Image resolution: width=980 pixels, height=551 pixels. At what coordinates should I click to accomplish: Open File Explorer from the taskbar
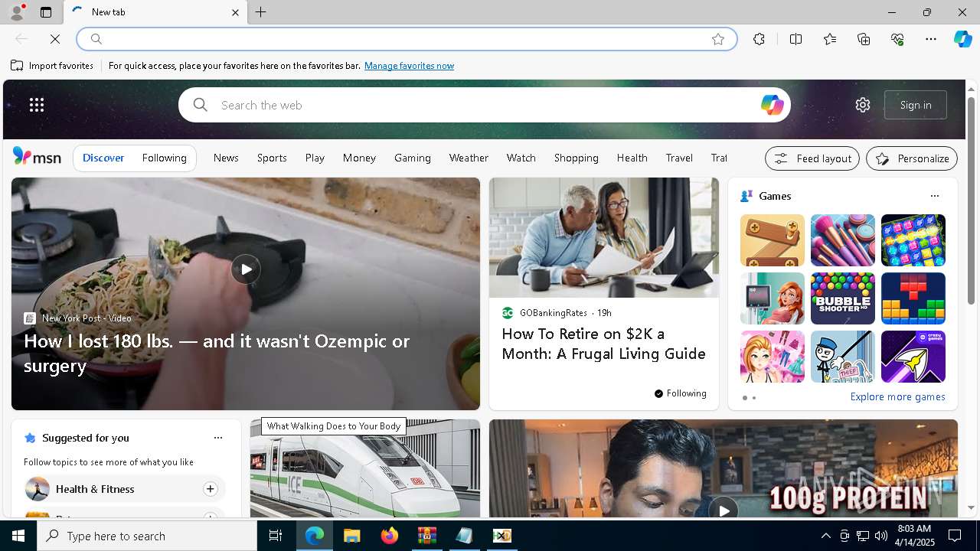pos(352,536)
